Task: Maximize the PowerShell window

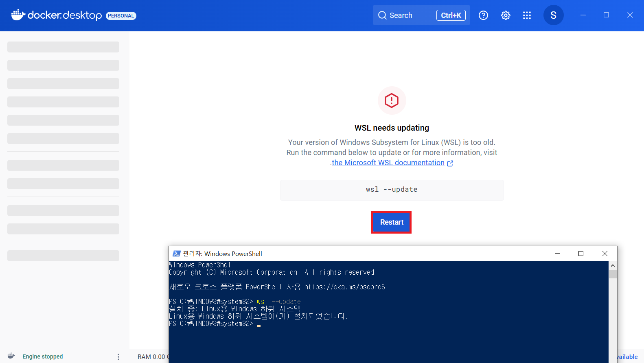Action: [581, 254]
